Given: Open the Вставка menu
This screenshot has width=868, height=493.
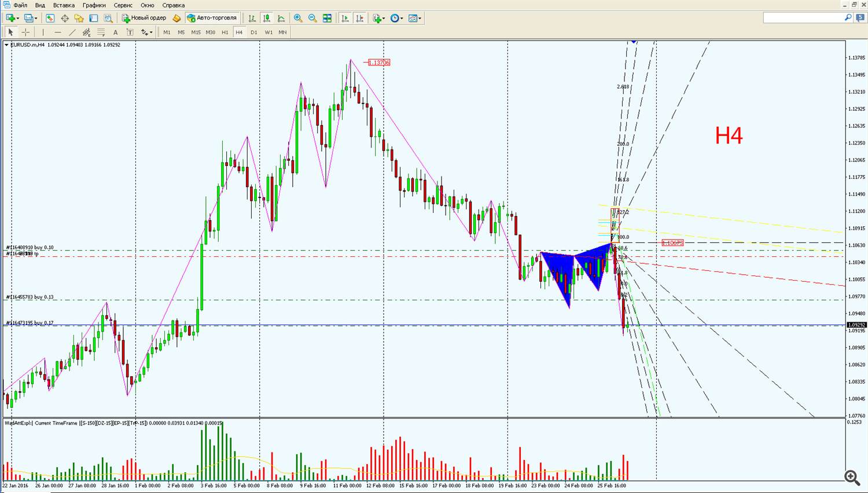Looking at the screenshot, I should pos(64,5).
